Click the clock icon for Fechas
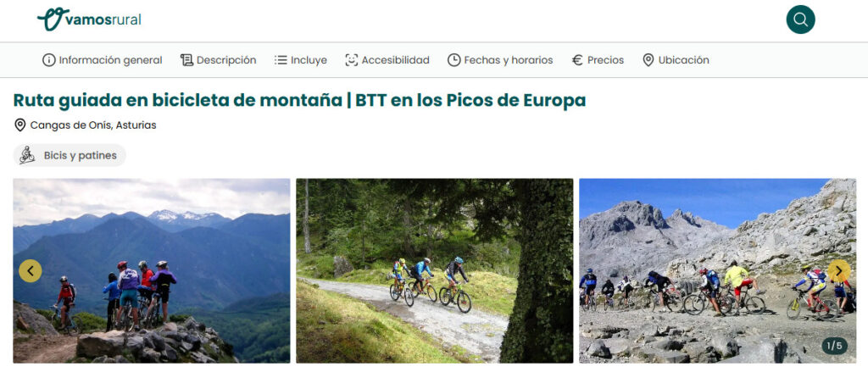Image resolution: width=868 pixels, height=372 pixels. click(454, 60)
